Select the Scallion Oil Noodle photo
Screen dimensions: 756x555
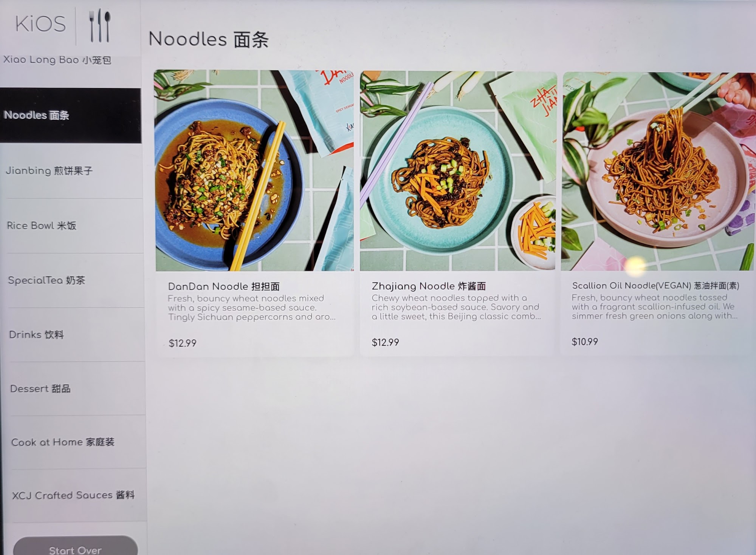point(658,171)
